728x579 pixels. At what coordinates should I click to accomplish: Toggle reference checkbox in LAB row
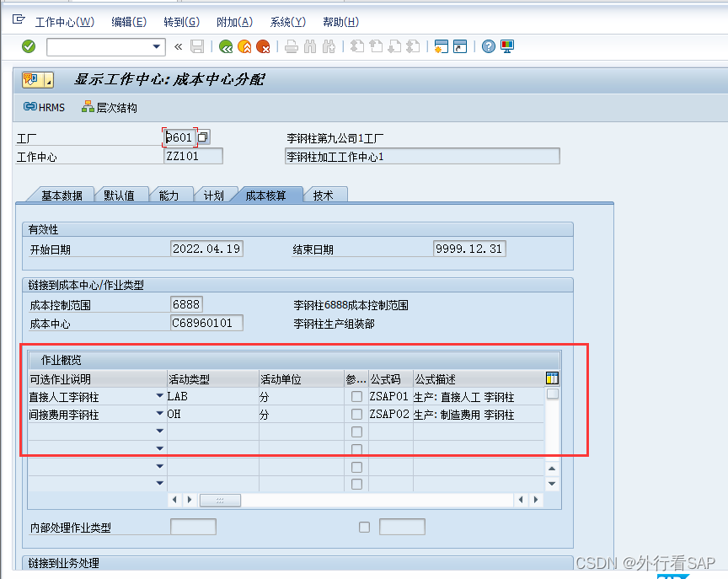[x=356, y=396]
